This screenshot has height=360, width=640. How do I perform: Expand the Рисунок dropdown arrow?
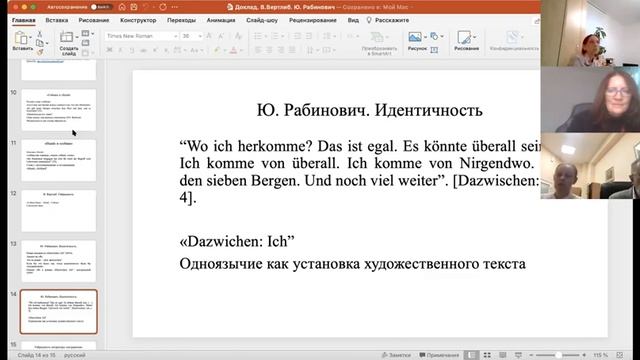[x=425, y=37]
